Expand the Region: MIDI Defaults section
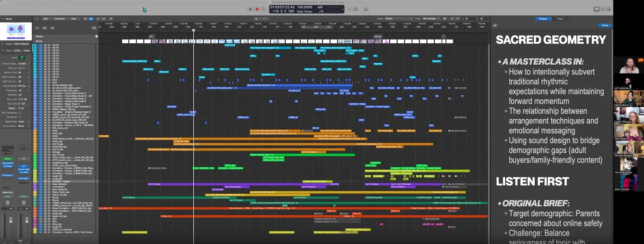Screen dimensions: 644x244 pos(3,44)
